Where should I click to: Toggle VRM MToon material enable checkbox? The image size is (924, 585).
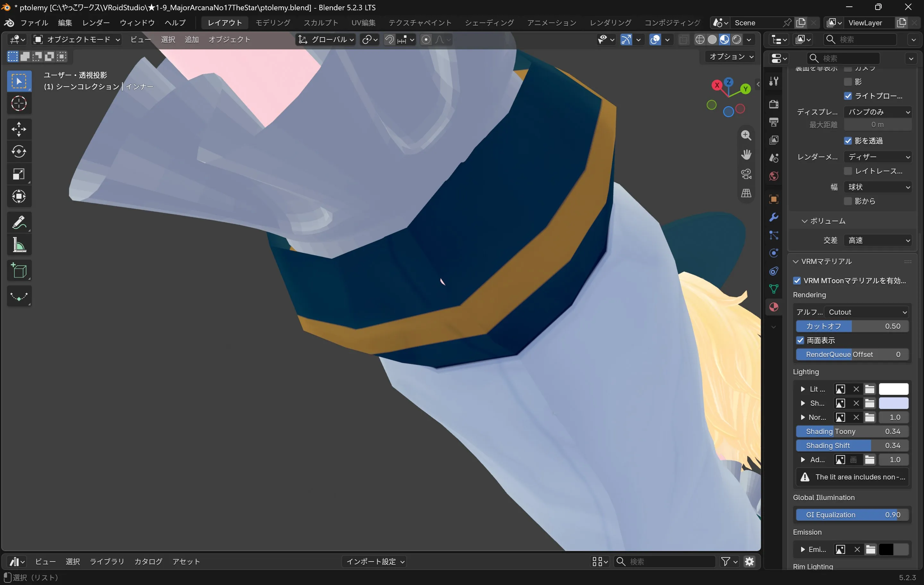tap(797, 280)
